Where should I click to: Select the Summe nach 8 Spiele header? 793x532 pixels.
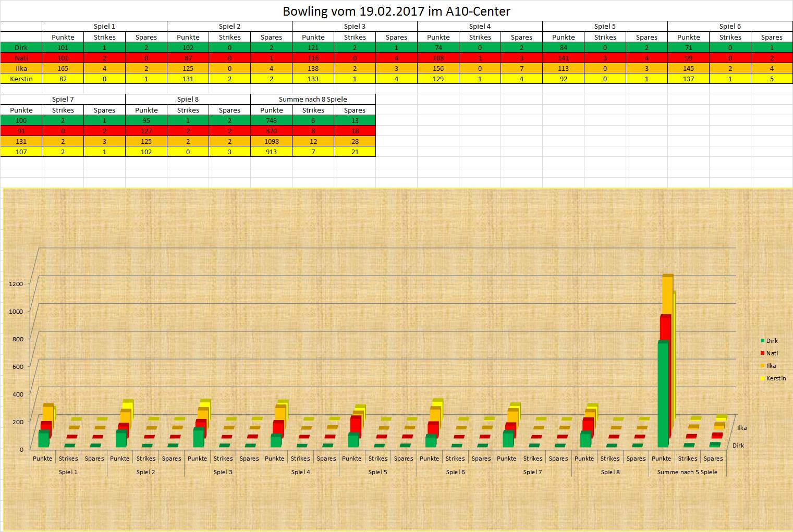point(313,99)
